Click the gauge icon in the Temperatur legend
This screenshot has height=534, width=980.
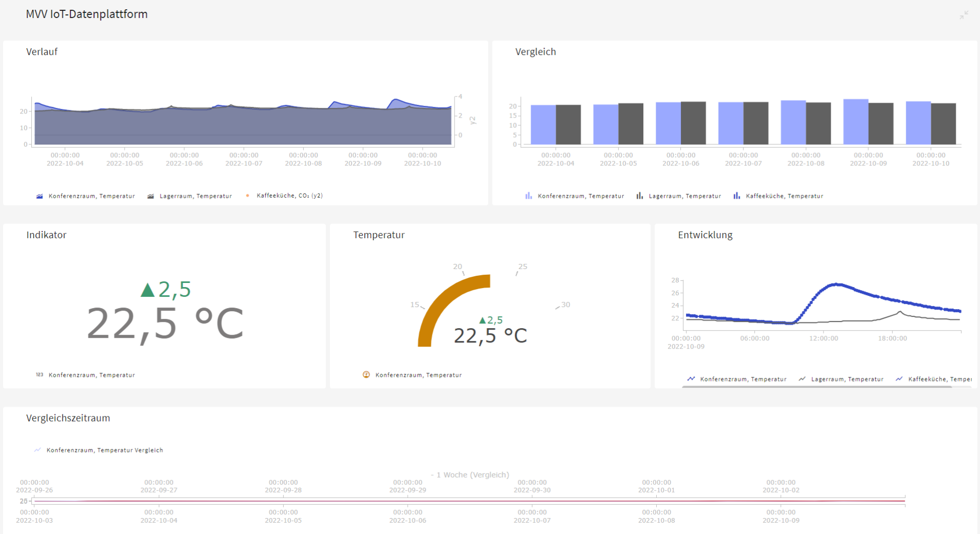[x=366, y=375]
